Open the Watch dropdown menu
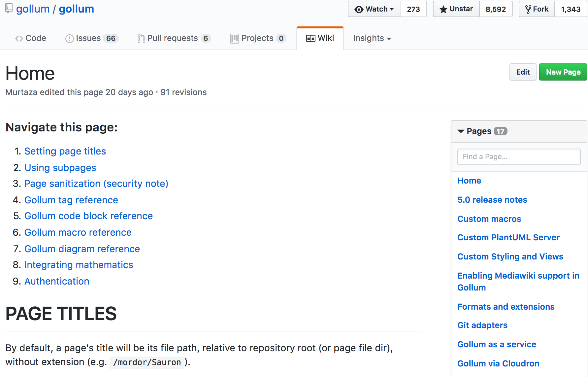The height and width of the screenshot is (377, 588). (375, 9)
